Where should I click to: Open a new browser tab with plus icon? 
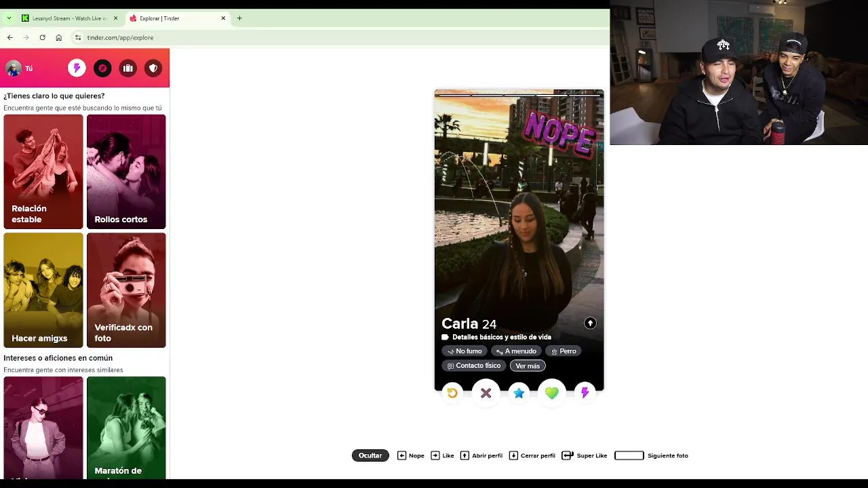[239, 18]
